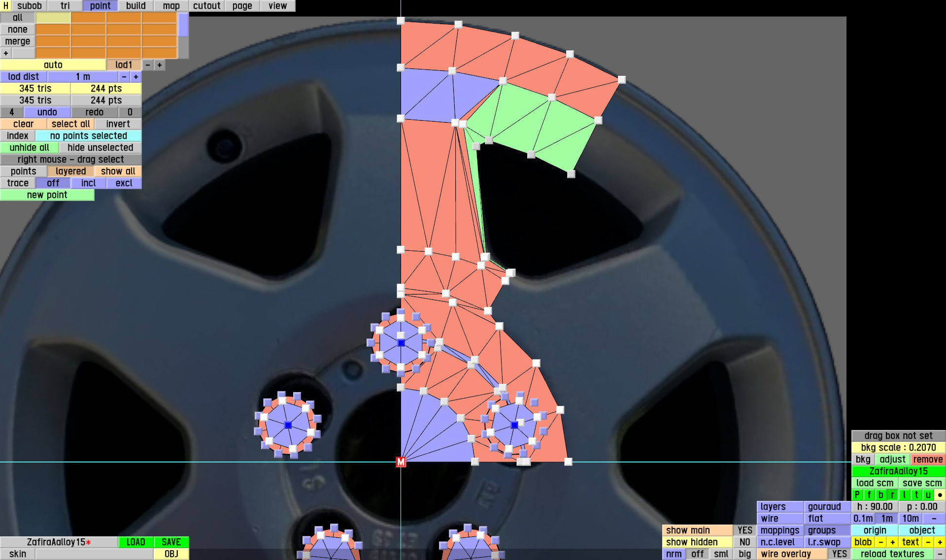Click the layer grid scrollbar handle

pos(183,25)
